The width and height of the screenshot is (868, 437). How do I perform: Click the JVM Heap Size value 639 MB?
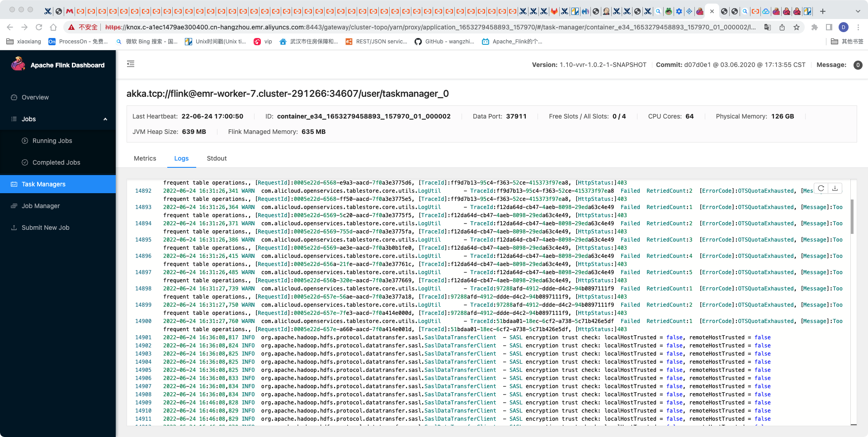194,132
